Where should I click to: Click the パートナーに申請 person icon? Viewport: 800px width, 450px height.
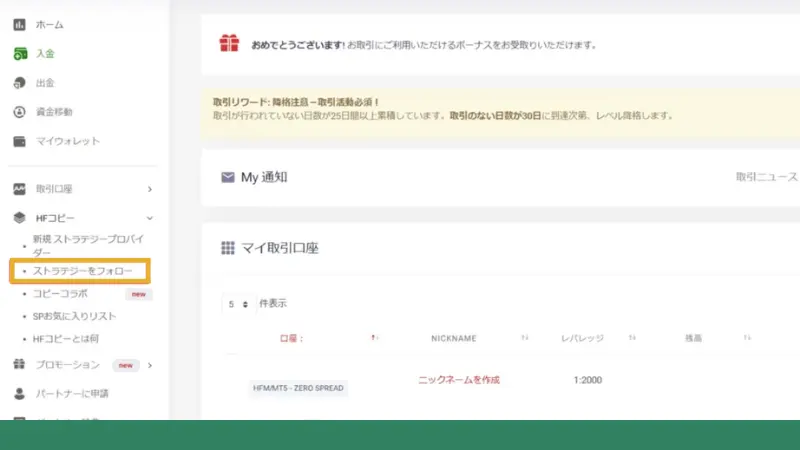click(19, 393)
